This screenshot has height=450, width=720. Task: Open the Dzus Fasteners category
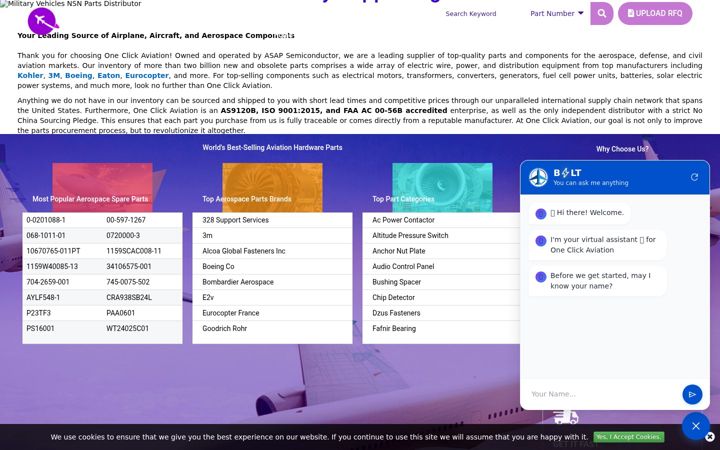pos(396,313)
